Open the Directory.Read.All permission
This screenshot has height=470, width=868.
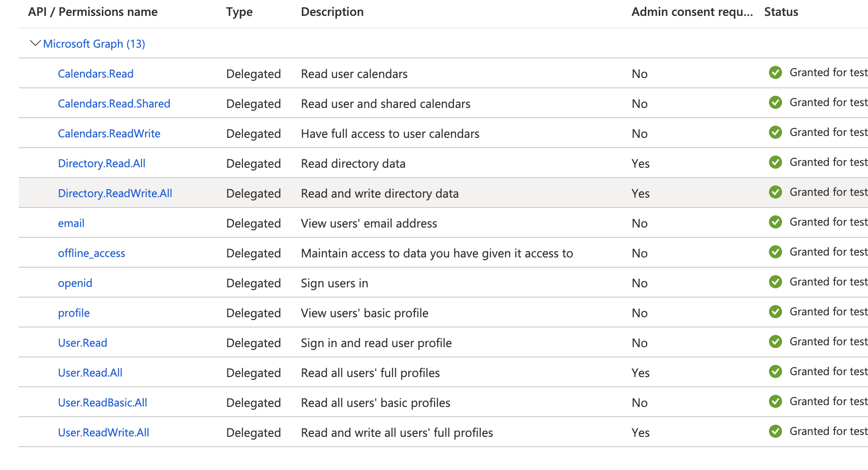coord(101,164)
